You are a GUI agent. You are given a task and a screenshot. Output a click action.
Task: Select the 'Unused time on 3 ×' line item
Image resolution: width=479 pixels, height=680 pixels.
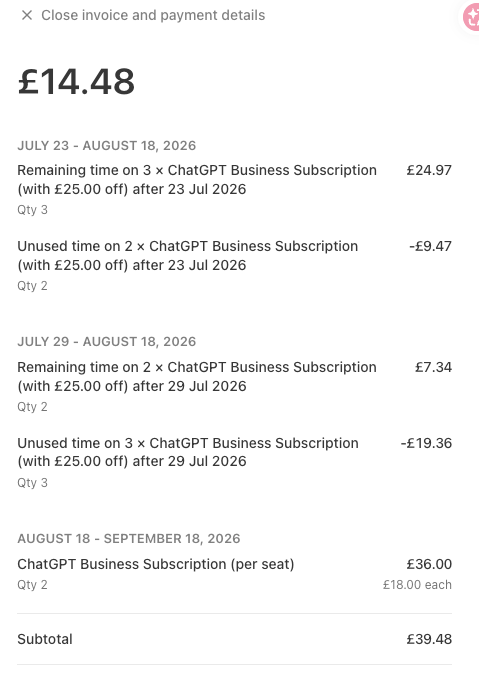coord(188,452)
